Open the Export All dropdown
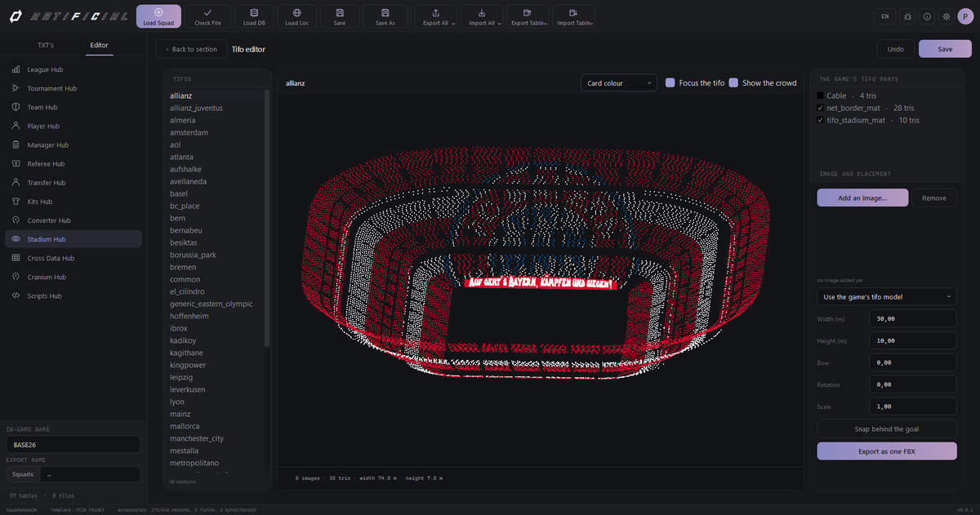Screen dimensions: 980x515 (436, 16)
